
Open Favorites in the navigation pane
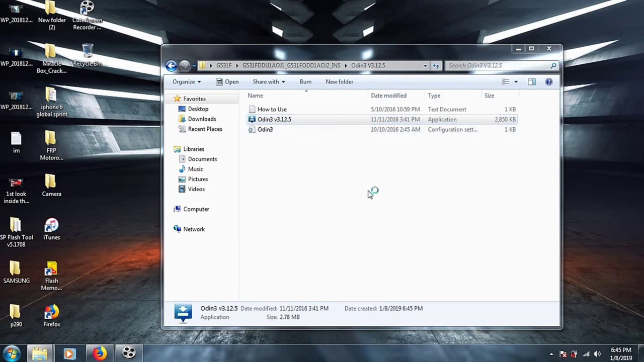click(194, 99)
